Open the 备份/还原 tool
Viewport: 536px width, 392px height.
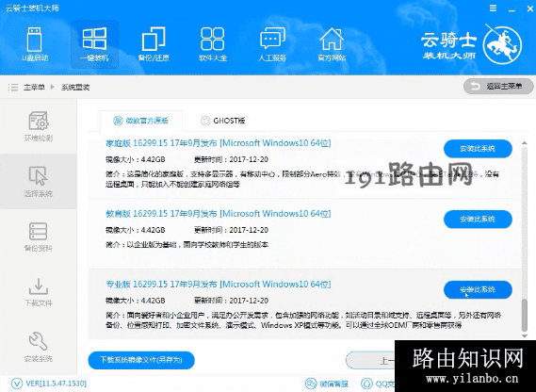154,44
